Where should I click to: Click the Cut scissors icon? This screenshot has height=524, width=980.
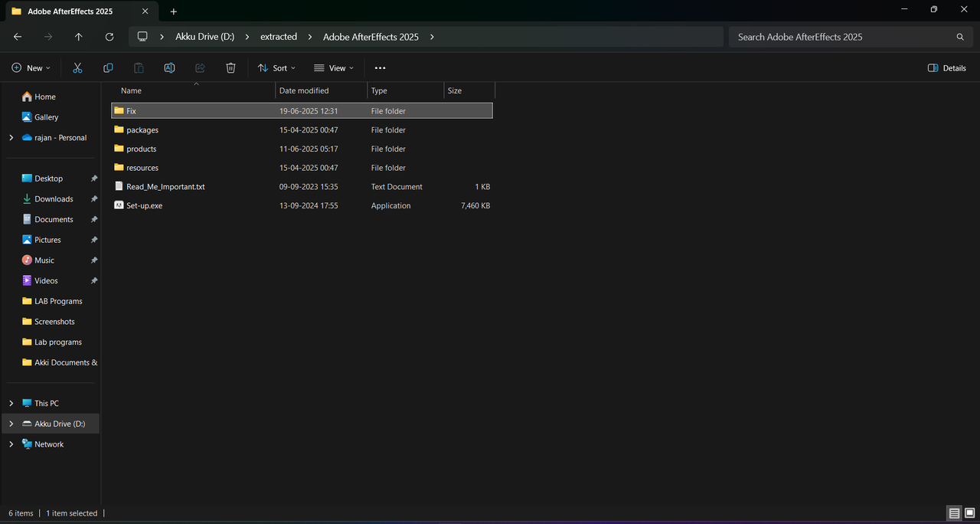pos(77,68)
